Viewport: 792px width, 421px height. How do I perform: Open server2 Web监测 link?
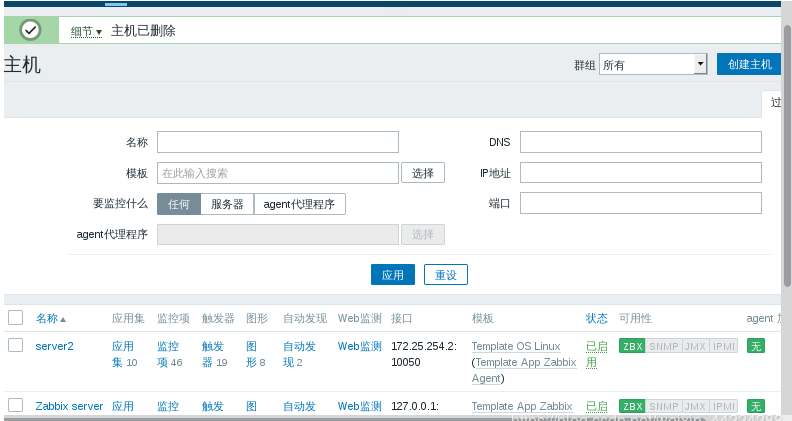[359, 346]
